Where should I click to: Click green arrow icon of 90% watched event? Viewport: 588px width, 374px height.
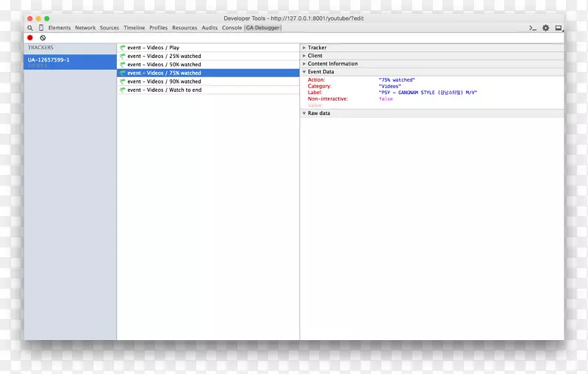[123, 82]
